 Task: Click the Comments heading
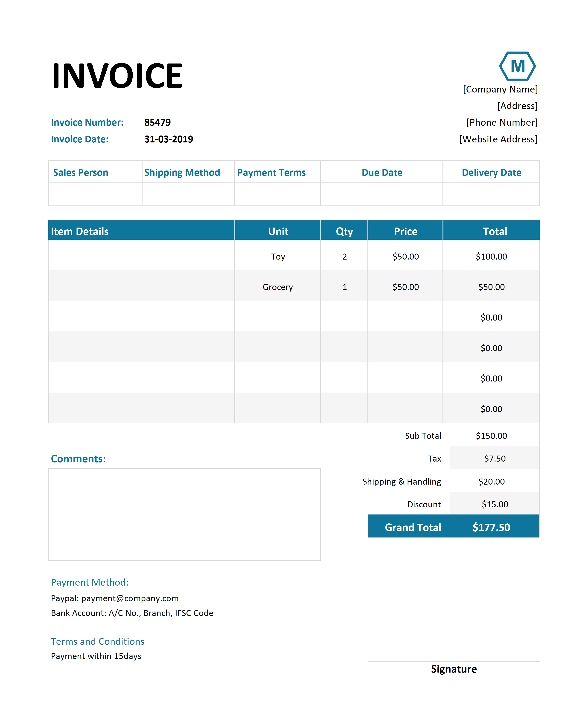(x=78, y=459)
